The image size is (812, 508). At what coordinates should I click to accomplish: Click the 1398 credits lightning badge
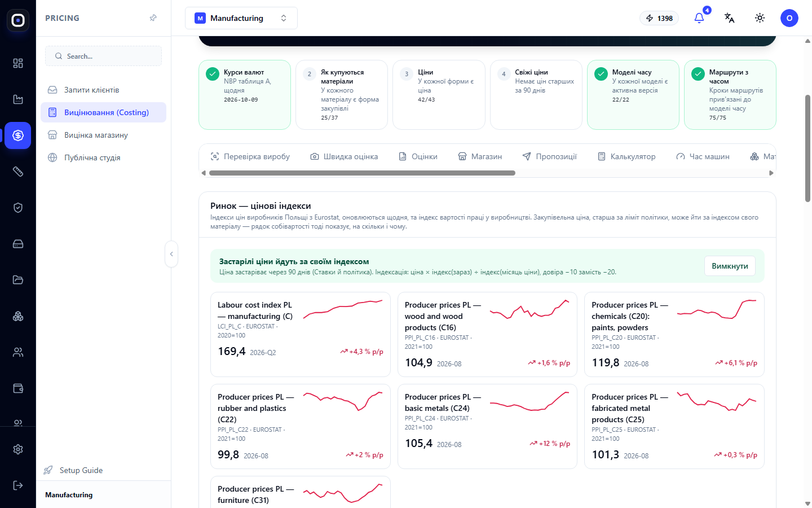pos(659,18)
